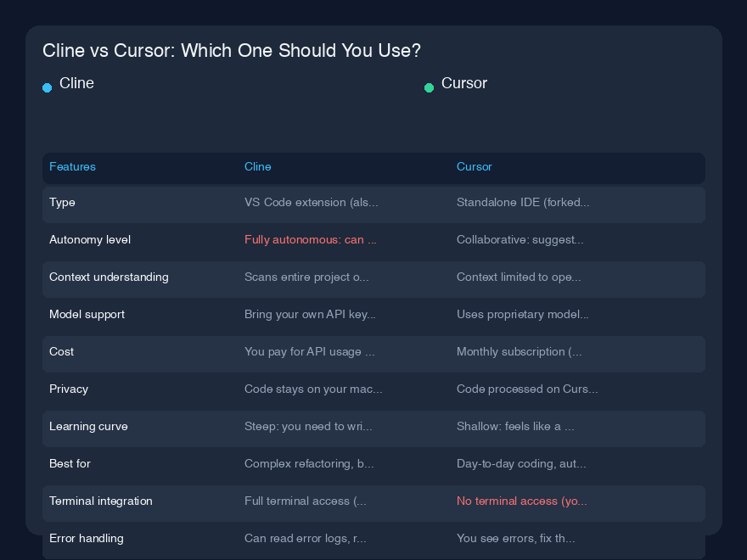Click the blue Cline legend dot
This screenshot has width=747, height=560.
click(48, 87)
